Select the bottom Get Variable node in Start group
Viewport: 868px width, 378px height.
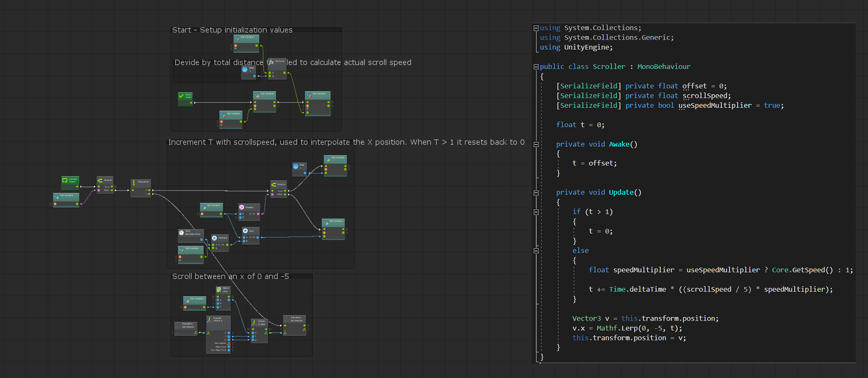point(231,119)
